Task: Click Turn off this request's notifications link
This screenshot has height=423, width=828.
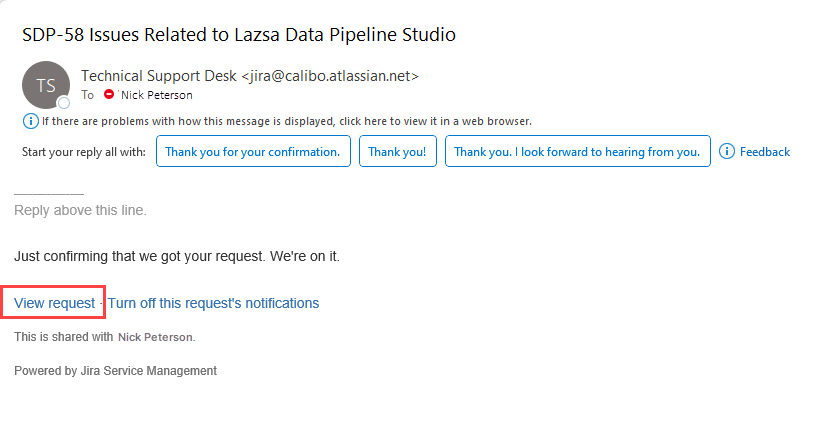Action: [213, 303]
